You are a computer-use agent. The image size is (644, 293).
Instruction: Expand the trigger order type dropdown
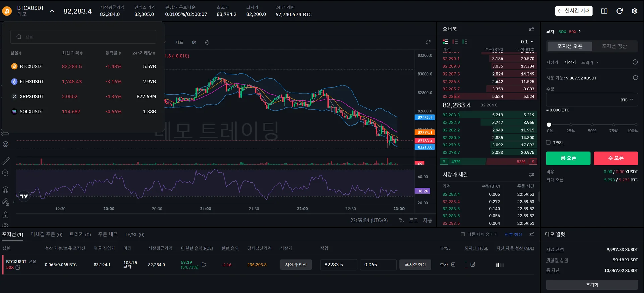click(590, 62)
